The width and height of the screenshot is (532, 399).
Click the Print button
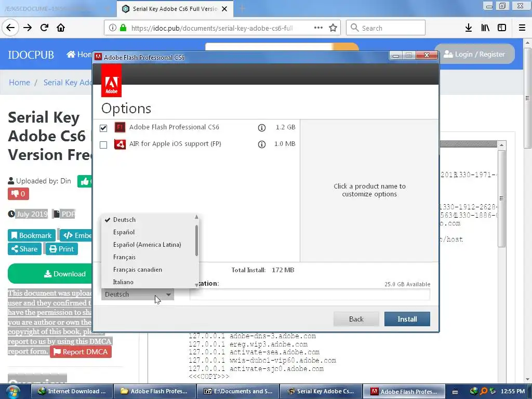coord(62,249)
